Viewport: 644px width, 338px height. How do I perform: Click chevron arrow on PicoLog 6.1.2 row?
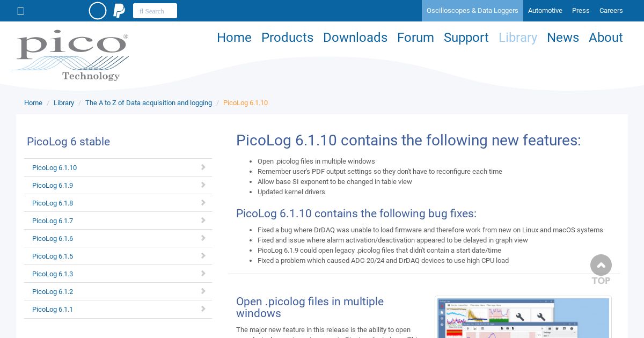[x=203, y=291]
